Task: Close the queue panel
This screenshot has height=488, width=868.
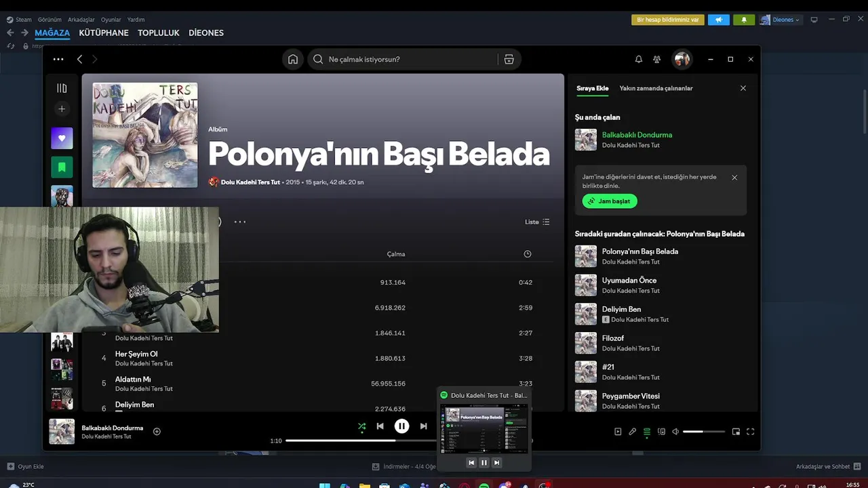Action: (743, 88)
